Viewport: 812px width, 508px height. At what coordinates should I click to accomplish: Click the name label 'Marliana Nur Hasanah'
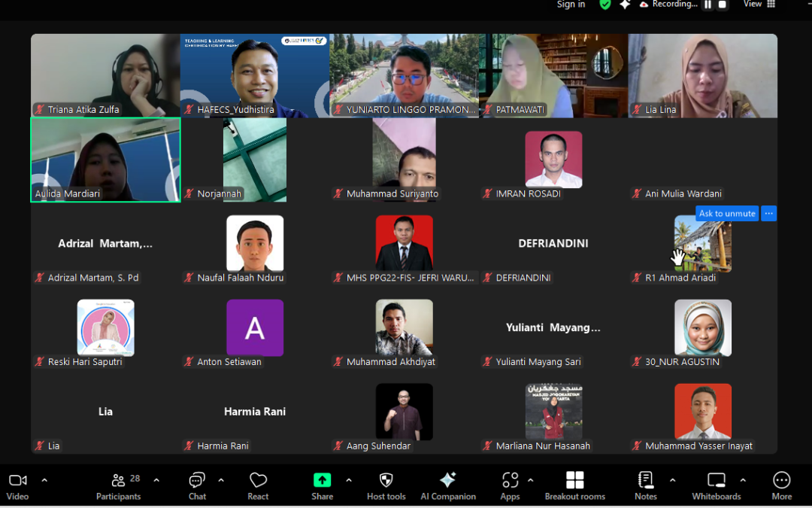[x=543, y=446]
